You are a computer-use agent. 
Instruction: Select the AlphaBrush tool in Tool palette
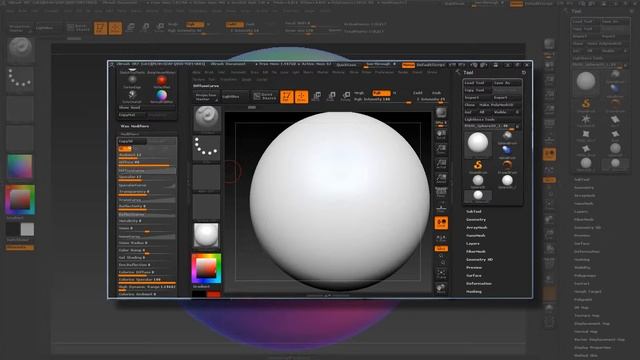[x=507, y=151]
